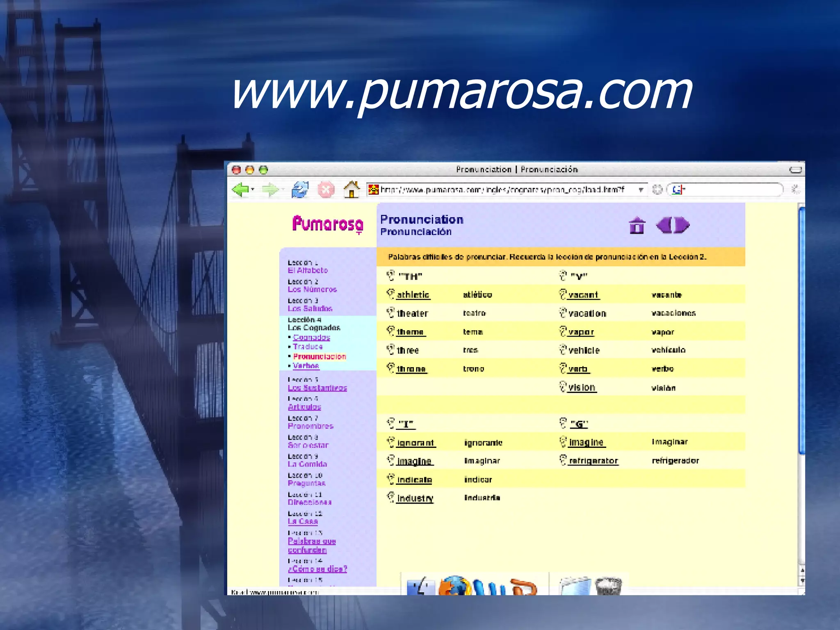Play audio icon next to theater
This screenshot has width=840, height=630.
click(x=391, y=313)
